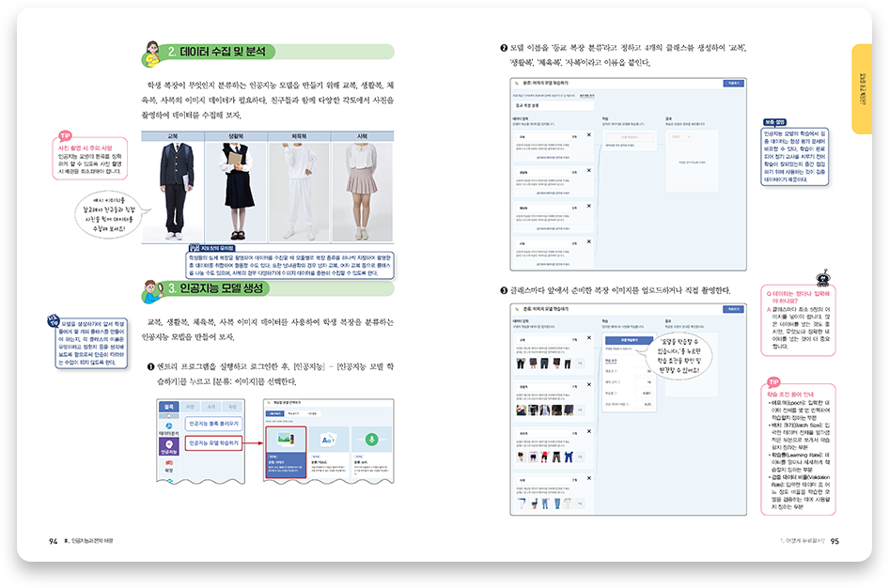Image resolution: width=889 pixels, height=588 pixels.
Task: Delete the 교복 class in image-filled training window
Action: (x=589, y=337)
